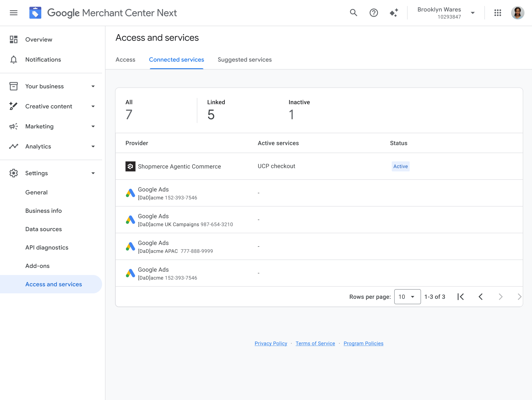Select the Shopmerce Agentic Commerce row

tap(319, 166)
